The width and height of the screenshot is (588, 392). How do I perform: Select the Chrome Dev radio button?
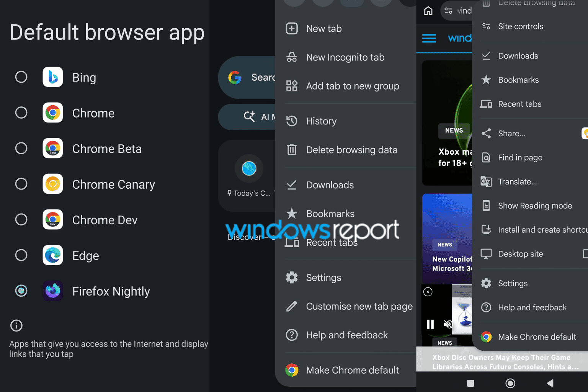point(21,219)
